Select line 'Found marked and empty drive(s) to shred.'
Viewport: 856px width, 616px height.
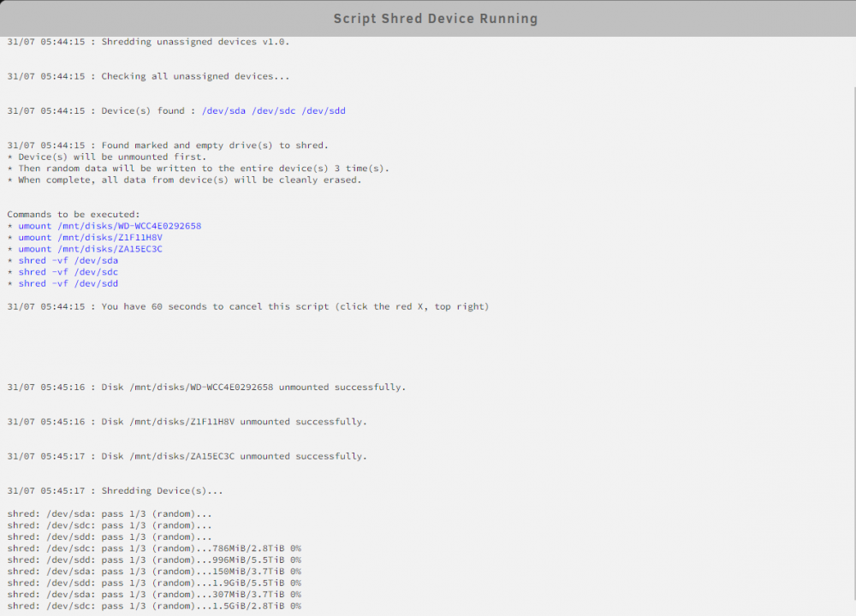click(168, 145)
